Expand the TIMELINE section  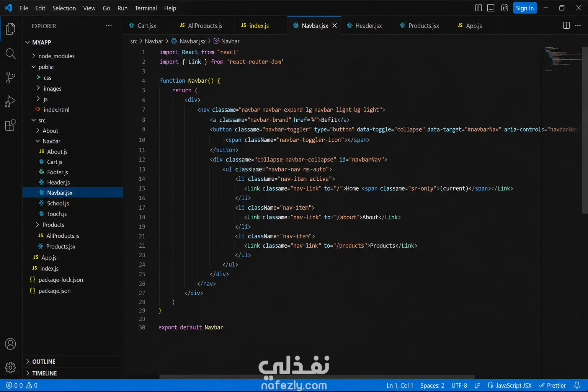(x=44, y=373)
